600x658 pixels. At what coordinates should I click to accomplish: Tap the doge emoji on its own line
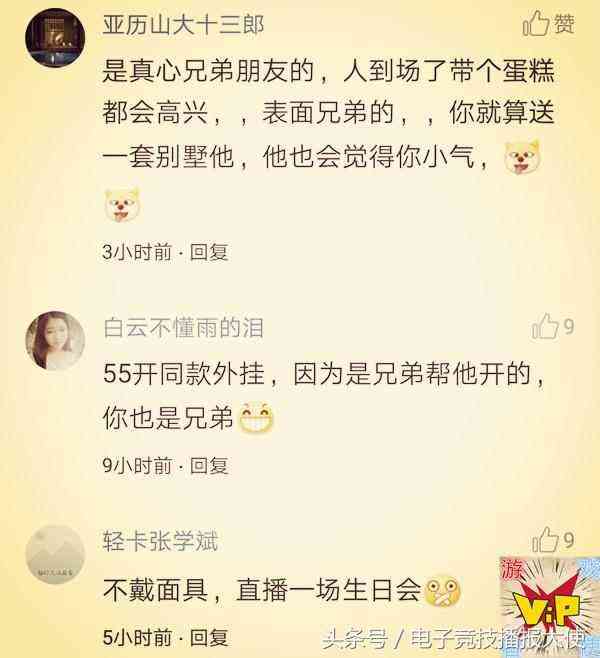[x=122, y=205]
